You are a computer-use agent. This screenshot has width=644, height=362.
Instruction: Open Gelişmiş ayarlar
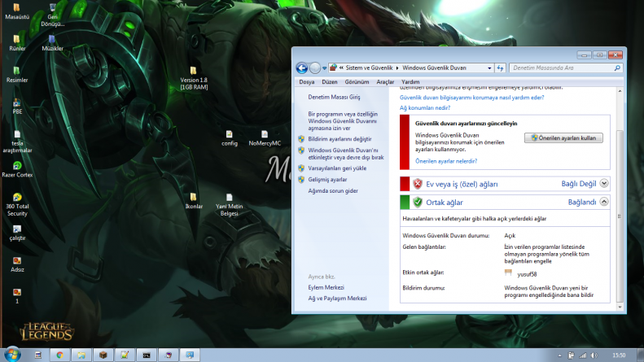point(327,179)
